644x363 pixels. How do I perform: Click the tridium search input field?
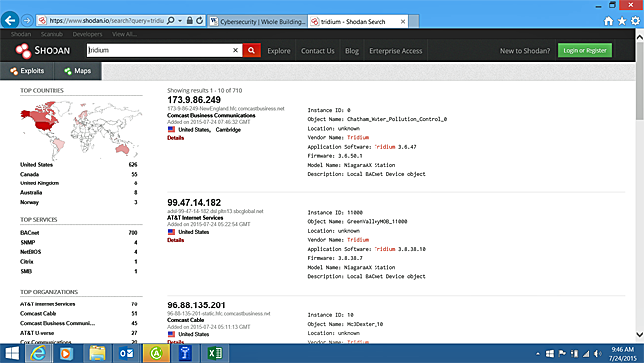pos(160,50)
